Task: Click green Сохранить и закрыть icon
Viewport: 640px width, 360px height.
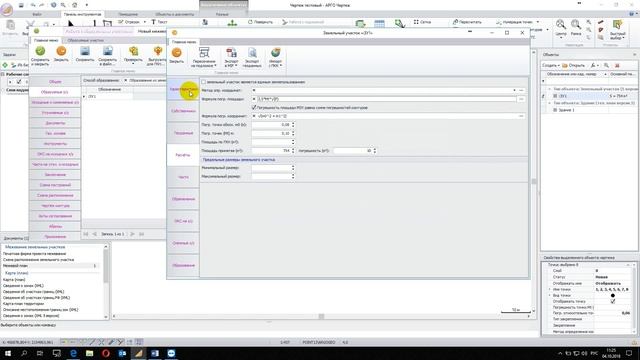Action: click(40, 51)
